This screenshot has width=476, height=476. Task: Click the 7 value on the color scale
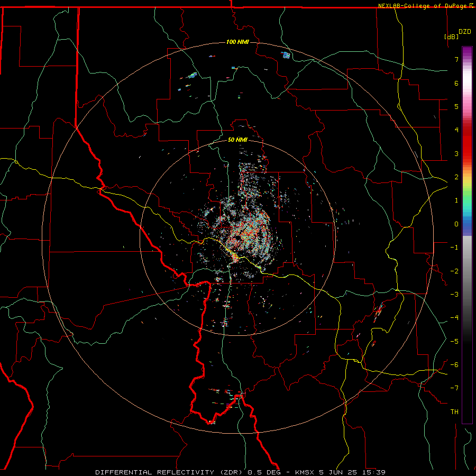click(x=456, y=59)
